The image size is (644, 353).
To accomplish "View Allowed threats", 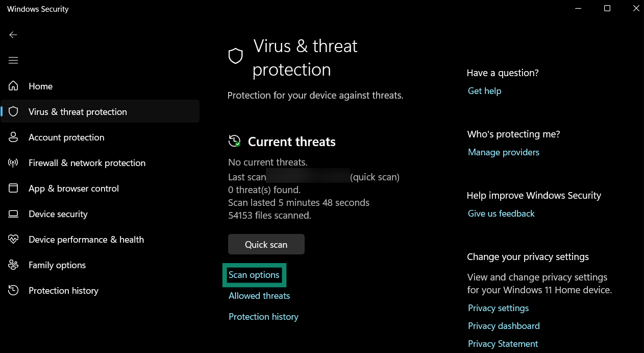I will (259, 295).
